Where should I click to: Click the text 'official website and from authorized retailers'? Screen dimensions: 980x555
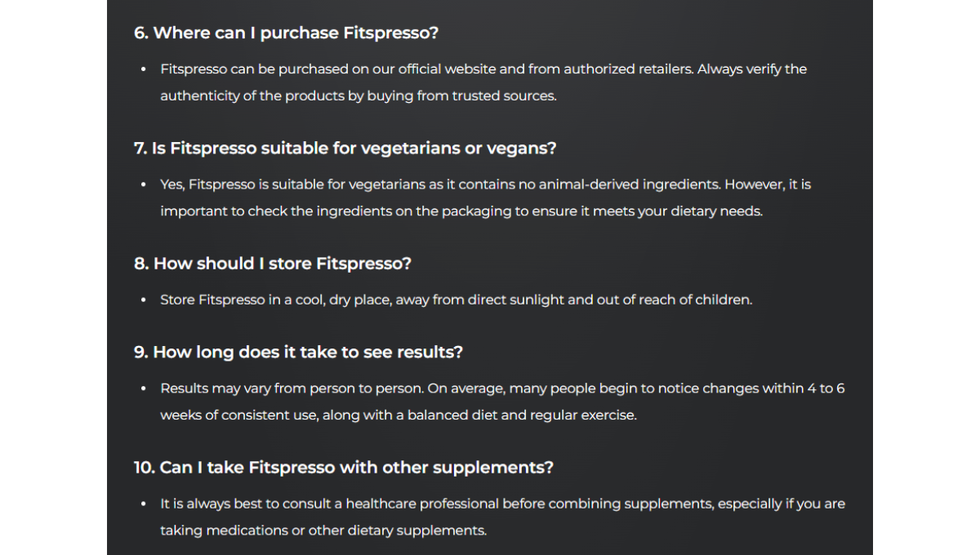[546, 69]
